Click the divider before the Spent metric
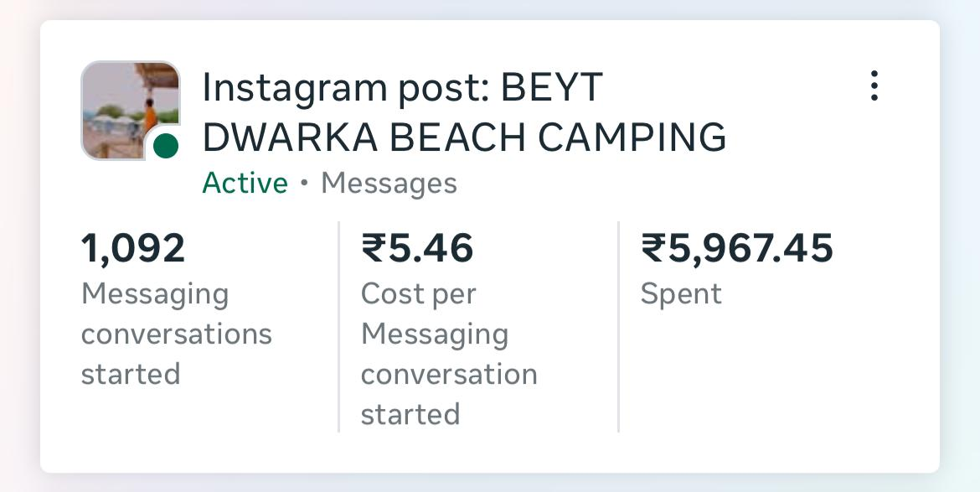Viewport: 980px width, 492px height. pyautogui.click(x=618, y=327)
